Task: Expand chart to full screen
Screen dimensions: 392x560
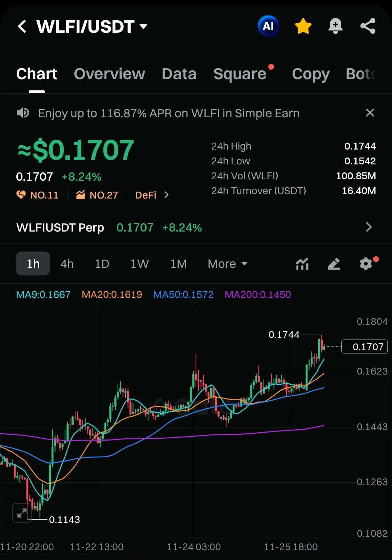Action: tap(22, 513)
